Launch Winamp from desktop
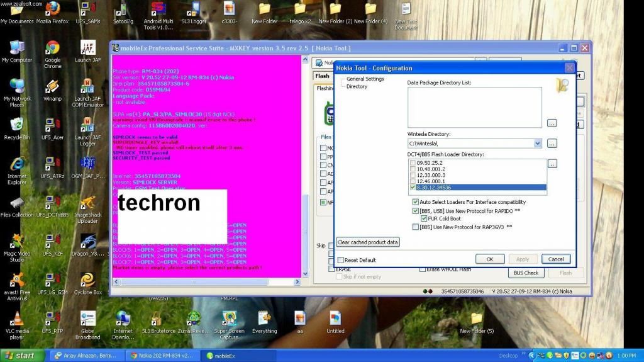644x362 pixels. coord(53,88)
